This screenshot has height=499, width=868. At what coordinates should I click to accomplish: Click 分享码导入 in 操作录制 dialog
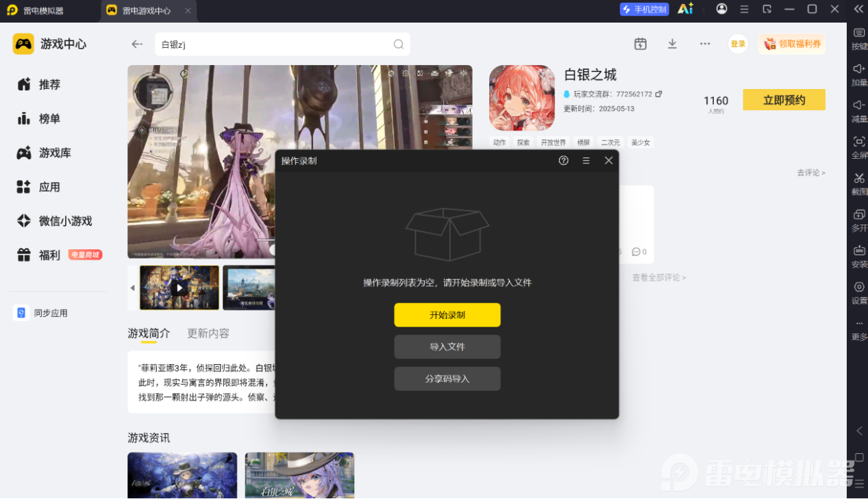tap(447, 379)
